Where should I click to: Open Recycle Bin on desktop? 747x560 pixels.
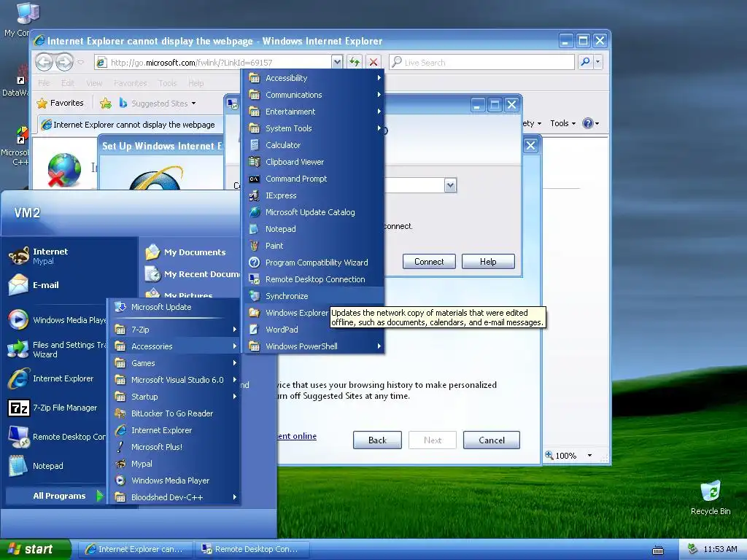click(x=711, y=497)
